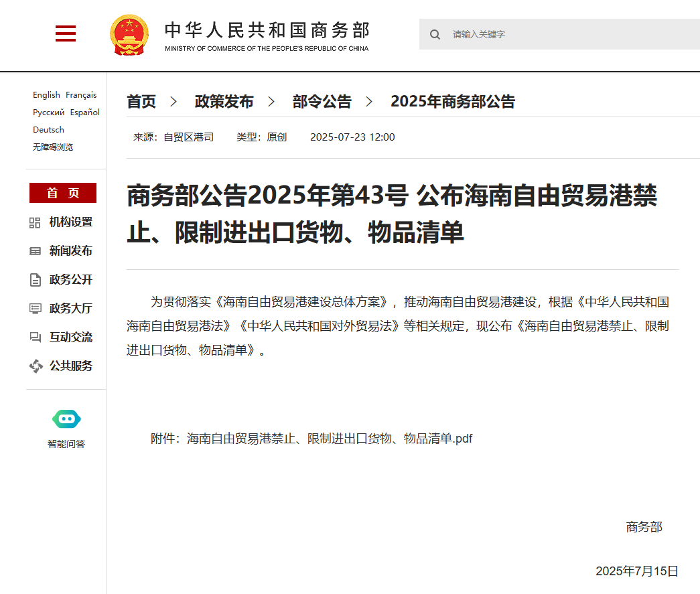Click the national emblem logo

coord(129,35)
